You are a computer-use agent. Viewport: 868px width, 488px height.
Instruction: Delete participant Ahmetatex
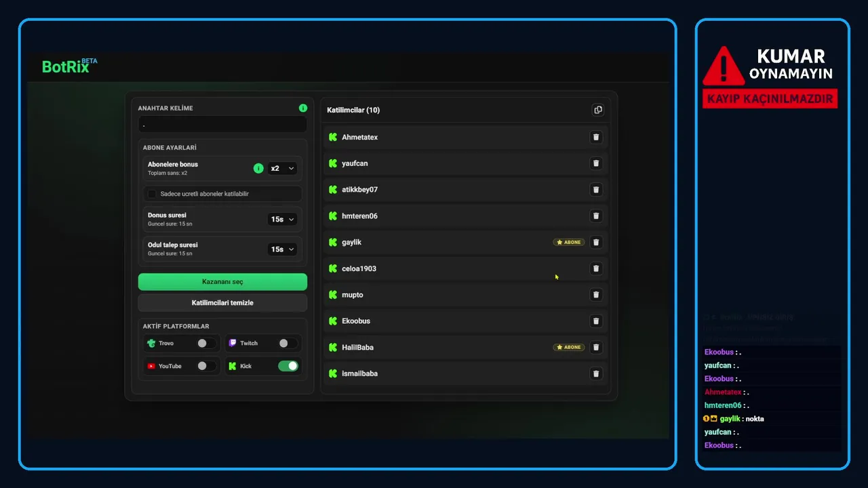click(596, 137)
